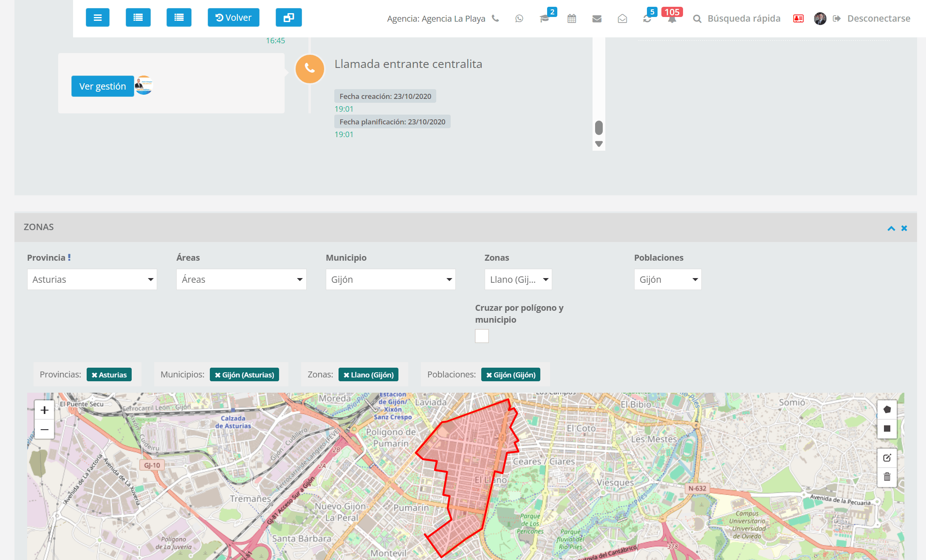Click the Ver gestión button
This screenshot has height=560, width=926.
pos(102,86)
